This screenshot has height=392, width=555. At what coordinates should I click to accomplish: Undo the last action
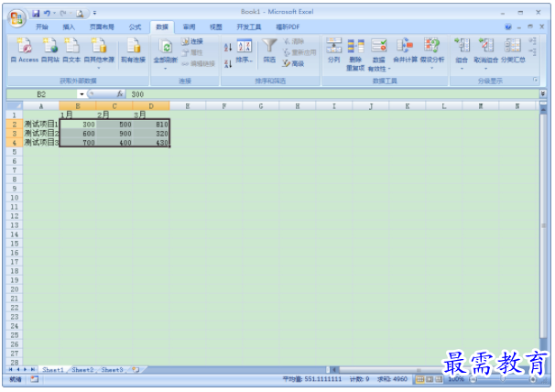click(x=47, y=14)
